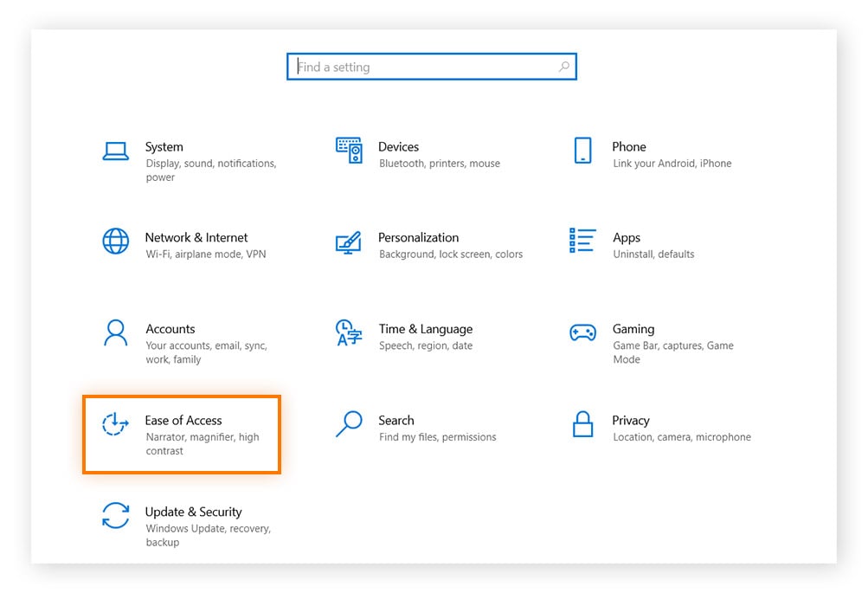Click the Ease of Access icon

click(x=115, y=424)
